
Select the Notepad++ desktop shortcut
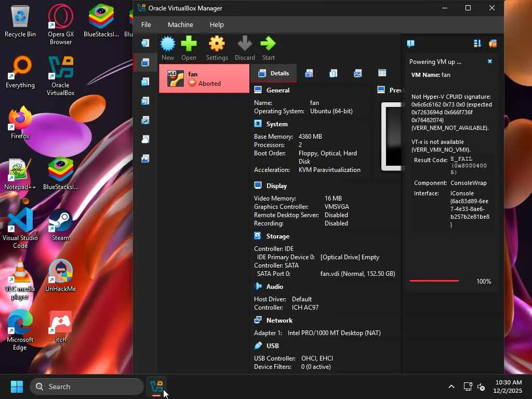pyautogui.click(x=20, y=174)
